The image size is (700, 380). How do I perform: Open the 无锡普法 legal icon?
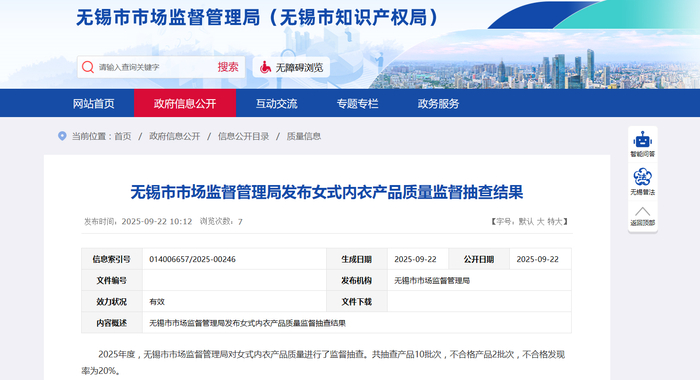(x=642, y=177)
